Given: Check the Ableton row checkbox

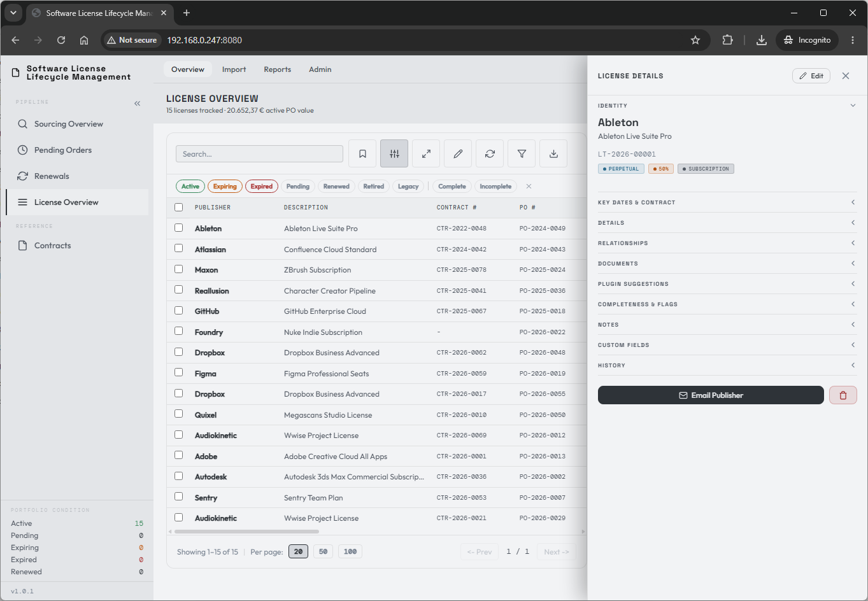Looking at the screenshot, I should click(x=179, y=228).
